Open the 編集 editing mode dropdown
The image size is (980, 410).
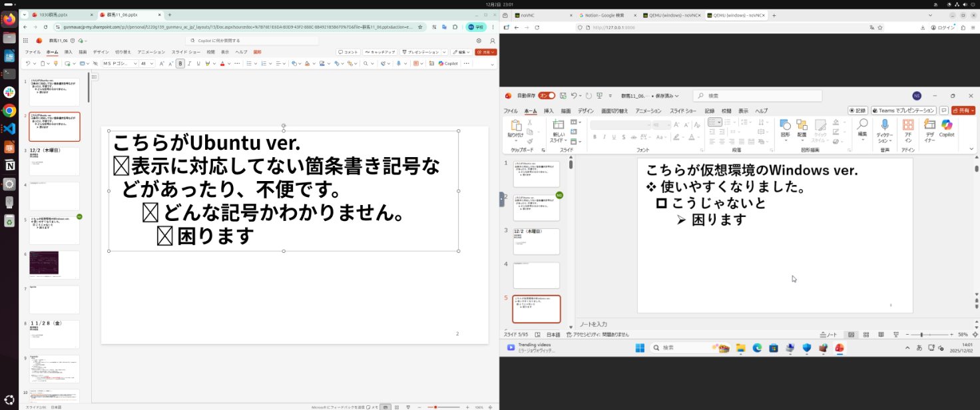coord(461,52)
